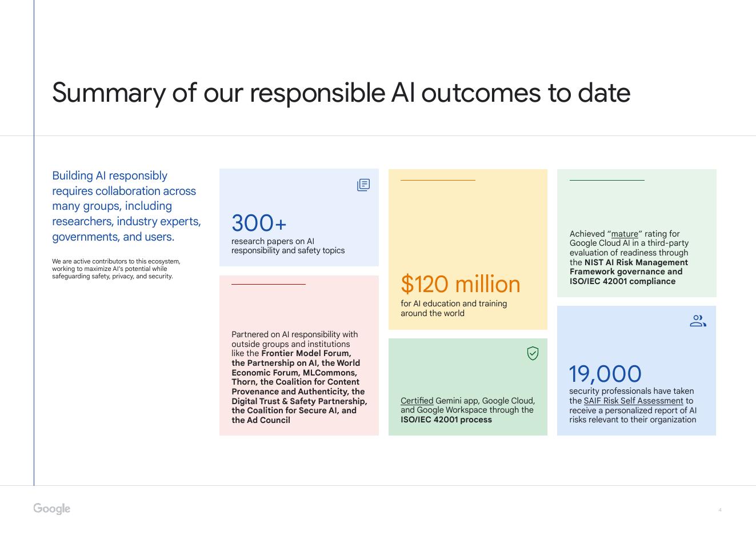Viewport: 756px width, 535px height.
Task: Follow the SAIF Risk Self Assessment link
Action: click(x=633, y=401)
